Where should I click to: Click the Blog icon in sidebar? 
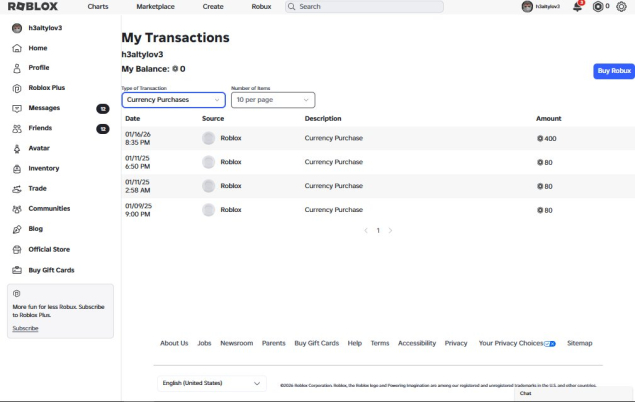(x=17, y=229)
